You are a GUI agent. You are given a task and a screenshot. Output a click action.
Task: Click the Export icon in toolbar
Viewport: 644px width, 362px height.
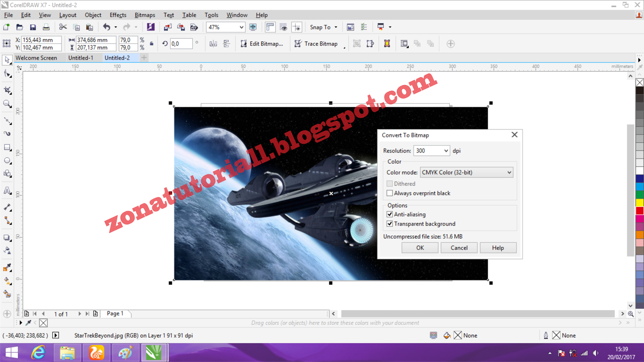point(181,27)
